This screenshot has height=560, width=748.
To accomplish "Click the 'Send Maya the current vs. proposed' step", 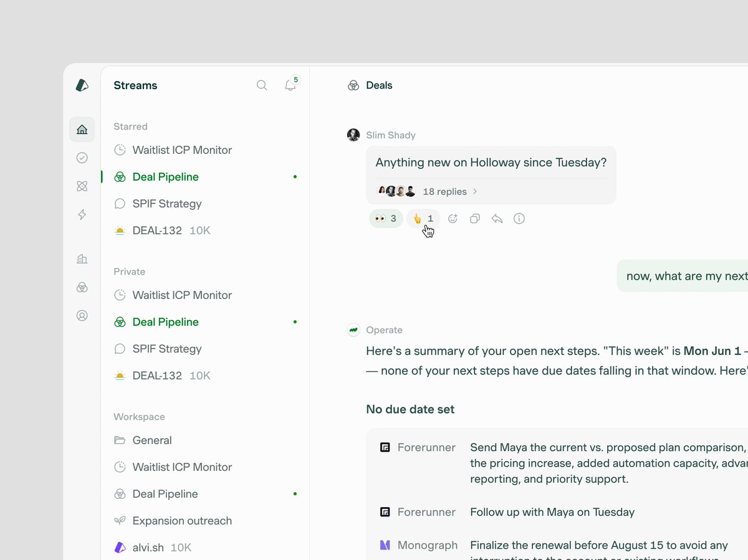I will coord(608,463).
